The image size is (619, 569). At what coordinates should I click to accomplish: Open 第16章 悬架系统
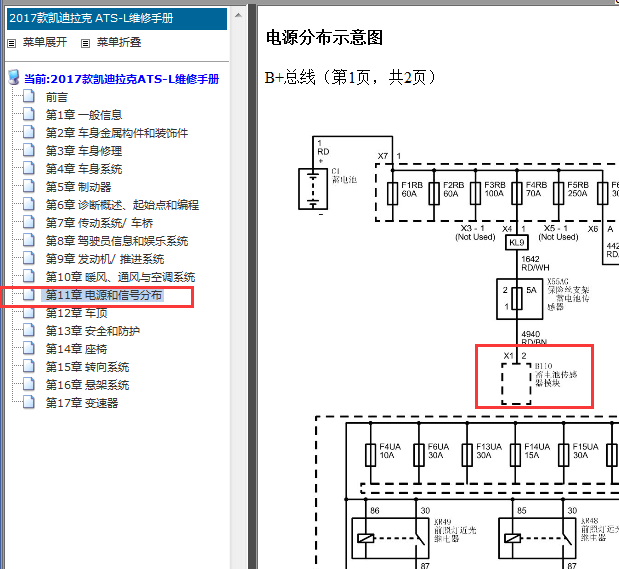click(x=87, y=385)
